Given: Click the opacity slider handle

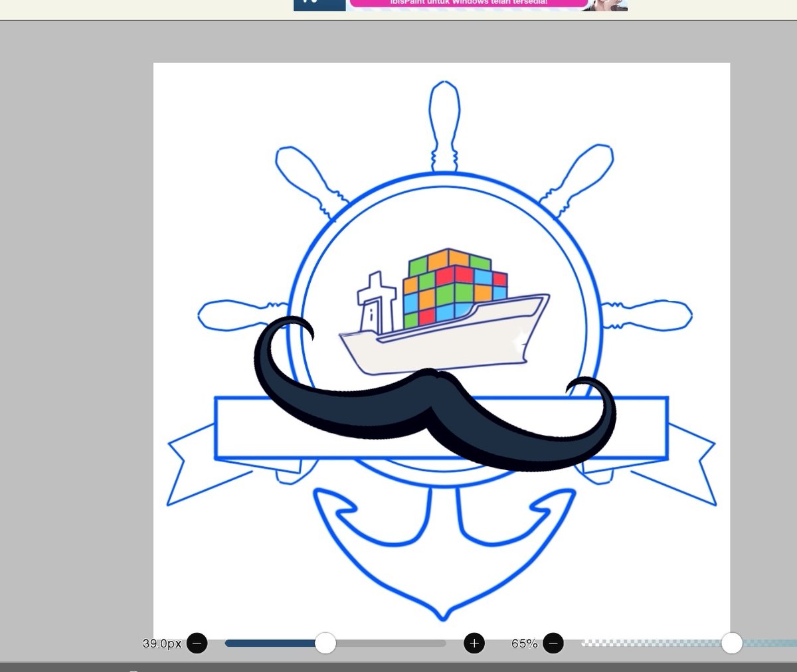Looking at the screenshot, I should [x=732, y=643].
